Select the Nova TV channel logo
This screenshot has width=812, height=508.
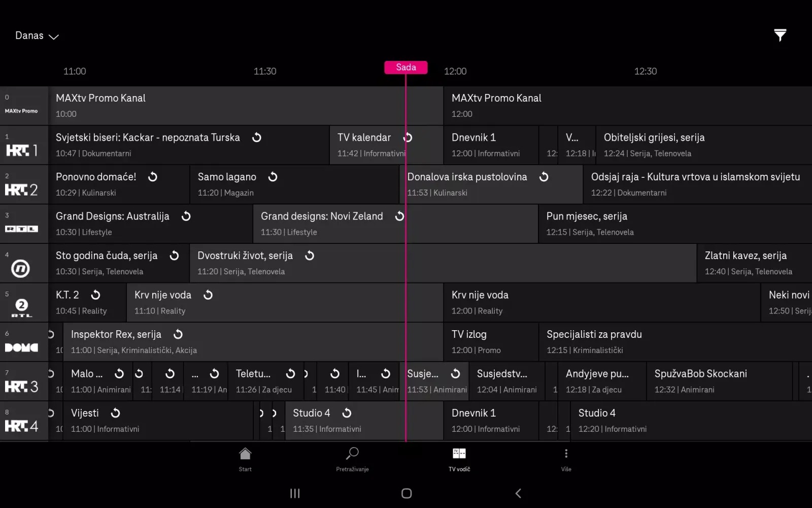click(x=20, y=268)
